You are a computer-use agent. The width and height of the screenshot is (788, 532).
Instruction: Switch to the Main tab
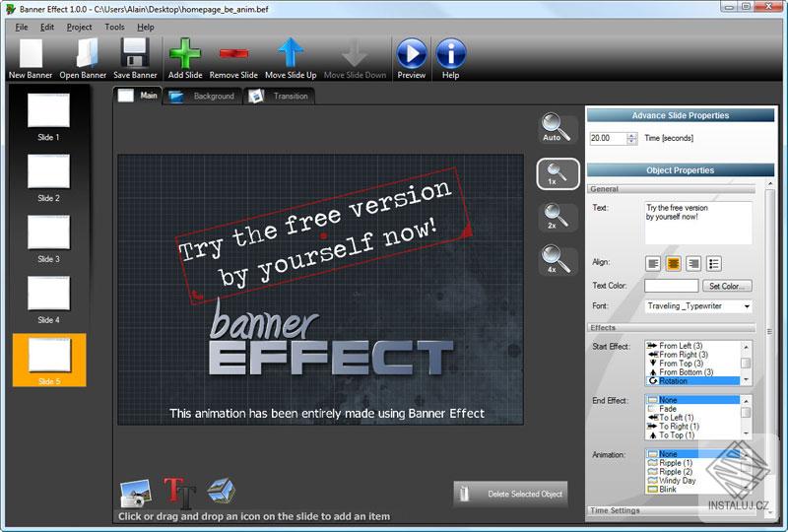[x=138, y=96]
